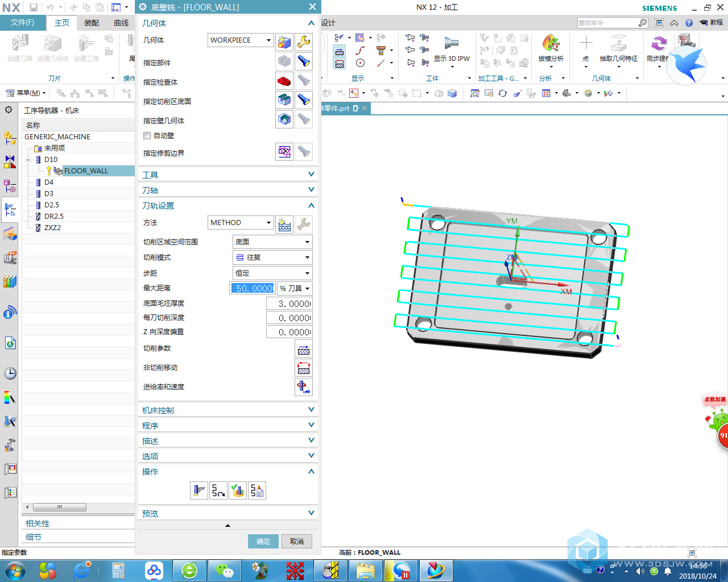This screenshot has width=728, height=582.
Task: Open the 切削参数 cutting parameters icon
Action: [304, 349]
